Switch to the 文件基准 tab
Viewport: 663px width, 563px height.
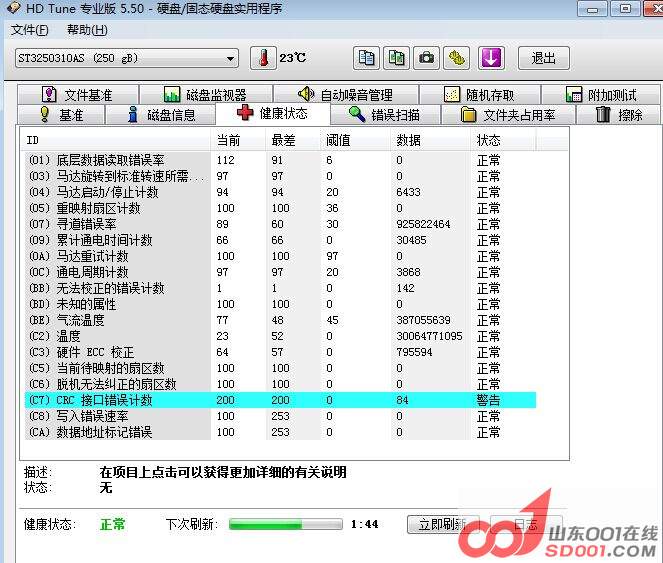[x=78, y=94]
